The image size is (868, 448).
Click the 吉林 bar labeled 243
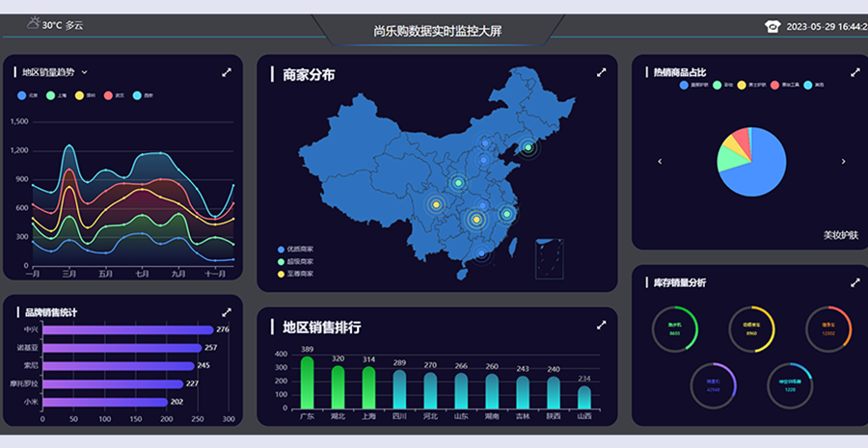[523, 392]
